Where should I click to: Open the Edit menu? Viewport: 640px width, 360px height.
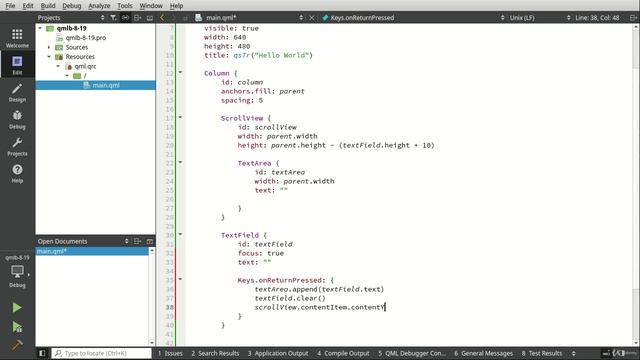pos(28,6)
